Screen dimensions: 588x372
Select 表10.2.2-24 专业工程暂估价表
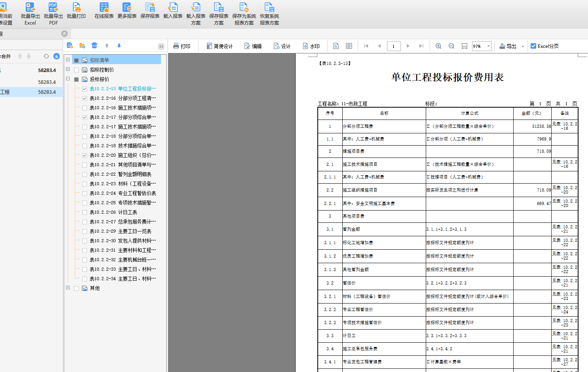[x=123, y=193]
